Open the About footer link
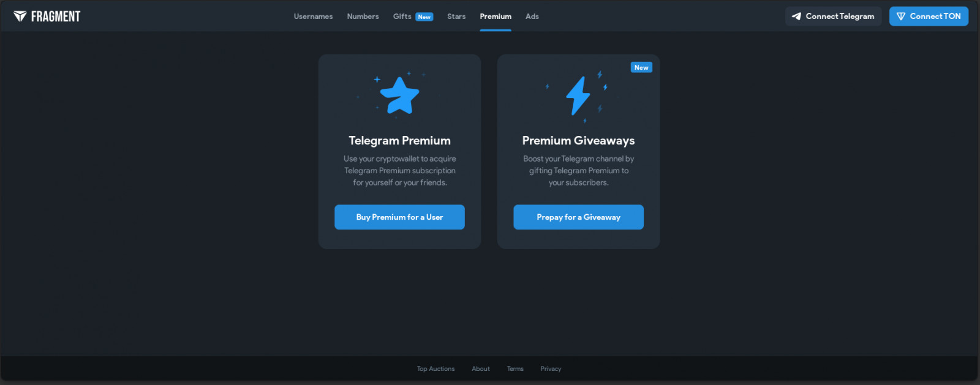980x385 pixels. coord(481,369)
